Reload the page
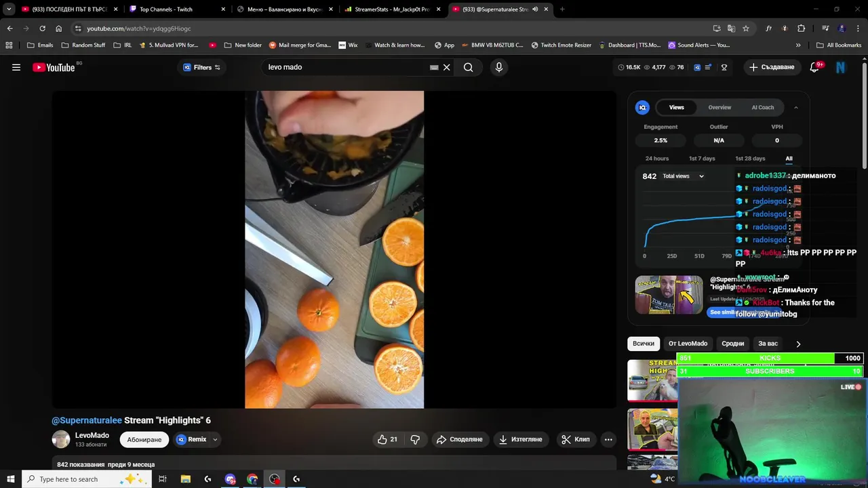This screenshot has width=868, height=488. pyautogui.click(x=42, y=28)
